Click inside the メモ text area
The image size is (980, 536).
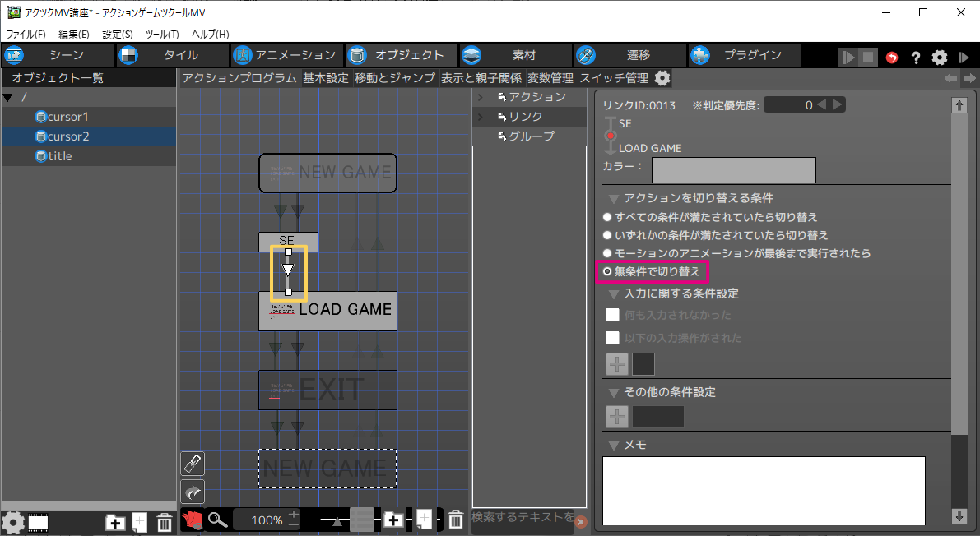[x=763, y=490]
